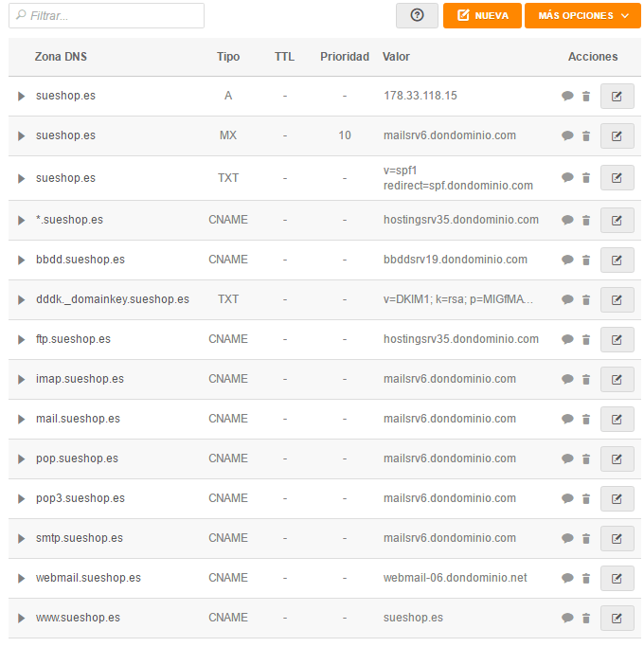Expand the ftp.sueshop.es row
Image resolution: width=644 pixels, height=647 pixels.
click(x=21, y=339)
